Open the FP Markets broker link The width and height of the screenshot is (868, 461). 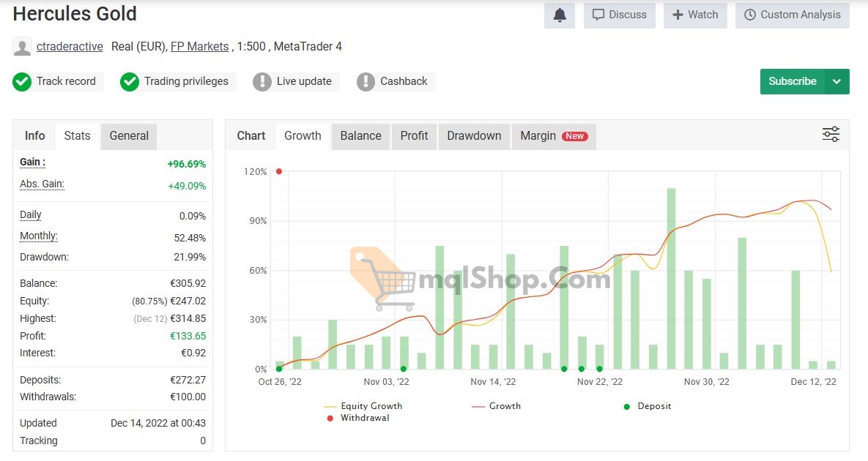coord(199,46)
